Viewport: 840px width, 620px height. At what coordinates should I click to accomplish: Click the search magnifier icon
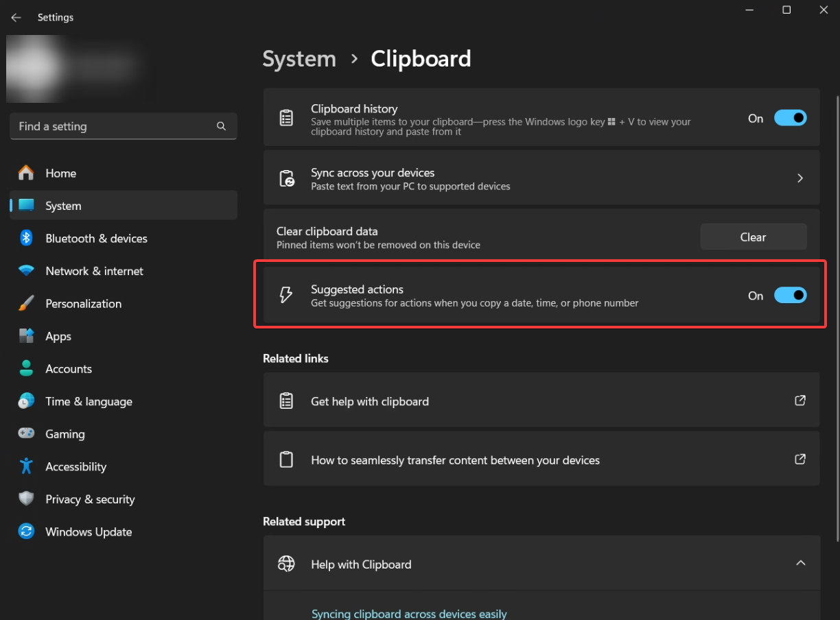[221, 126]
